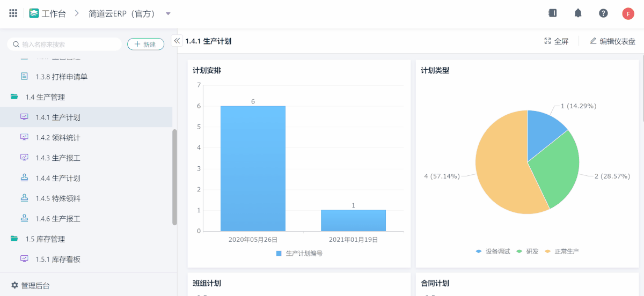This screenshot has width=644, height=296.
Task: Click dashboard icon beside 1.4.3 生产报工
Action: coord(24,158)
